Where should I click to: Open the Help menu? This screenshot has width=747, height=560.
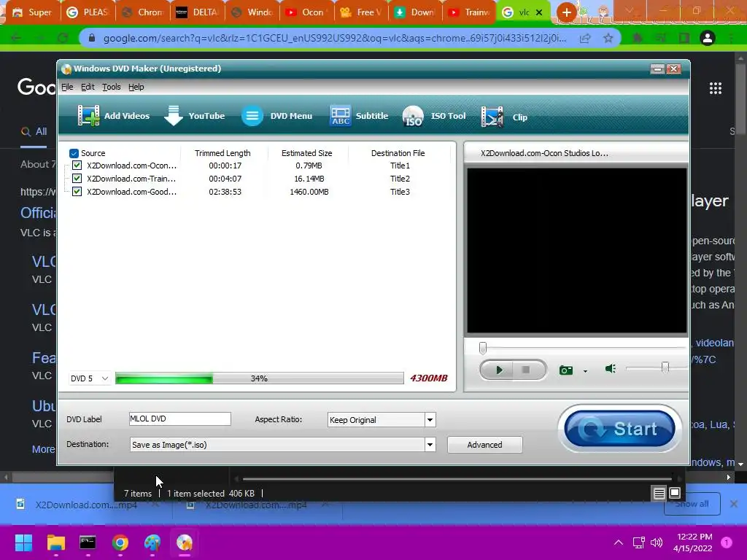[136, 87]
